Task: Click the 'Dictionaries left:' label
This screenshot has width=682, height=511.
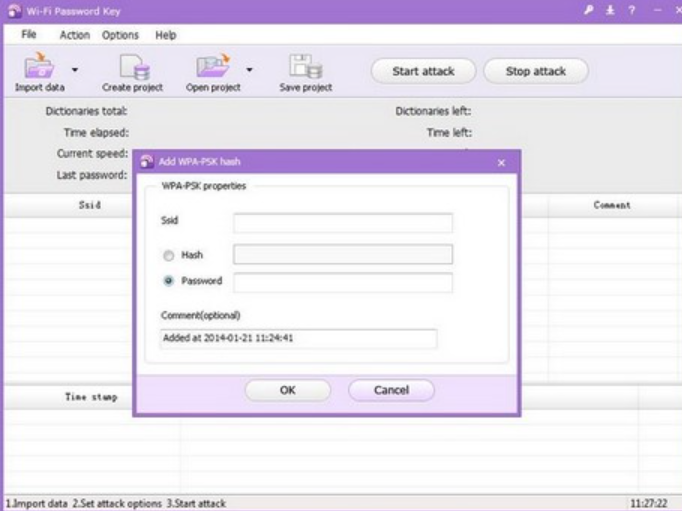Action: 433,111
